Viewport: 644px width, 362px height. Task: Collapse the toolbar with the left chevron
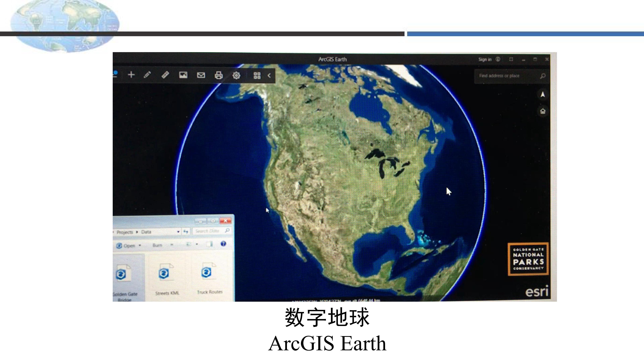coord(269,75)
